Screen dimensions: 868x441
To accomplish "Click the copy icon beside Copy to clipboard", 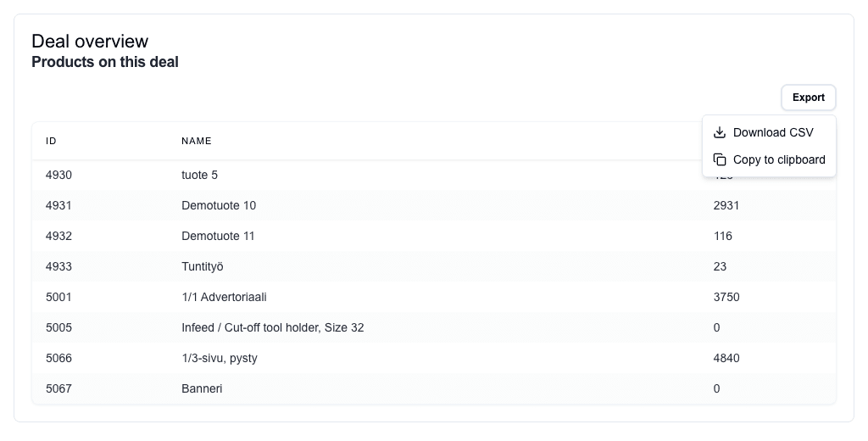I will [719, 159].
